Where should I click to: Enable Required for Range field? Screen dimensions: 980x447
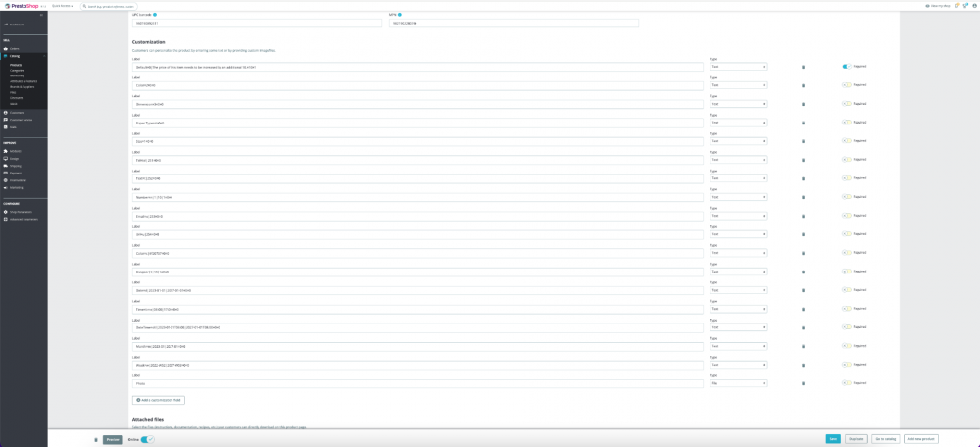[847, 271]
